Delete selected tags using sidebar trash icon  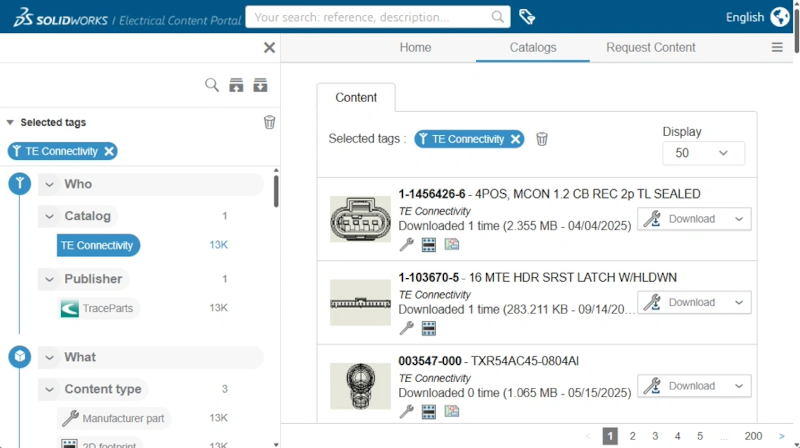click(269, 122)
